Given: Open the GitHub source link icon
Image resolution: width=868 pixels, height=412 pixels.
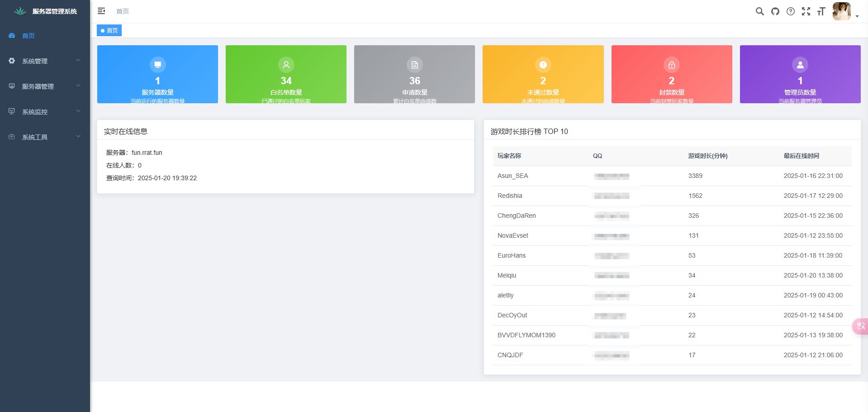Looking at the screenshot, I should 775,11.
